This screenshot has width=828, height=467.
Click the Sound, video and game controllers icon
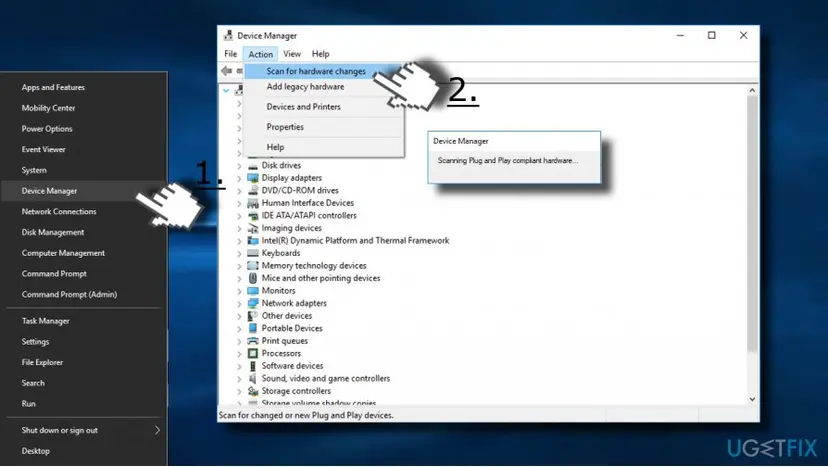click(x=253, y=378)
